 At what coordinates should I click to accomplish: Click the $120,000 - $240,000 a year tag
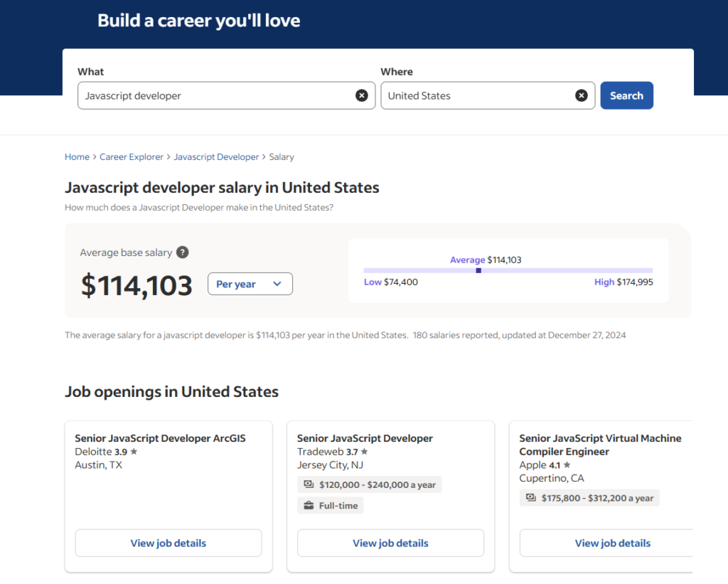pyautogui.click(x=370, y=484)
